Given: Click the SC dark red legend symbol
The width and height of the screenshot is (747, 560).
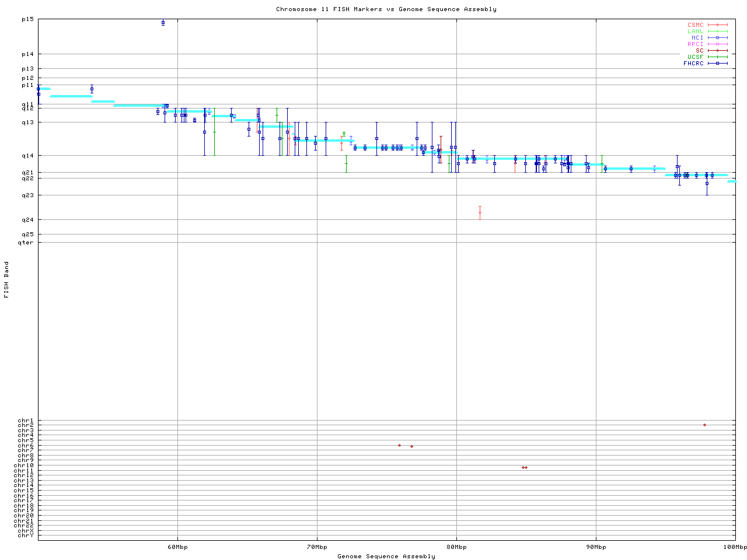Looking at the screenshot, I should [x=717, y=51].
